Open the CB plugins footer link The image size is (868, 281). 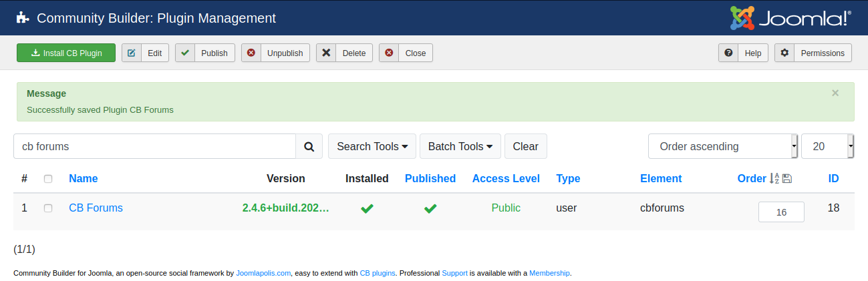point(378,273)
